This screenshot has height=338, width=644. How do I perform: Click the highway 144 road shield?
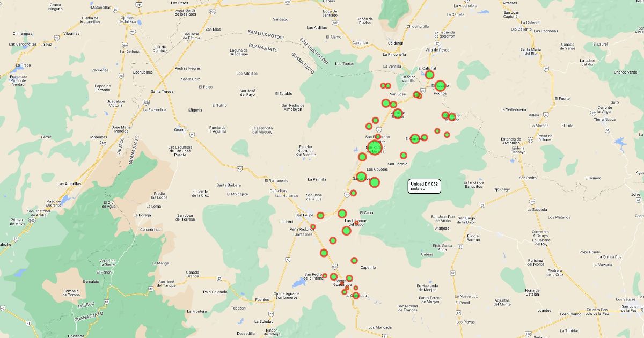pos(139,4)
